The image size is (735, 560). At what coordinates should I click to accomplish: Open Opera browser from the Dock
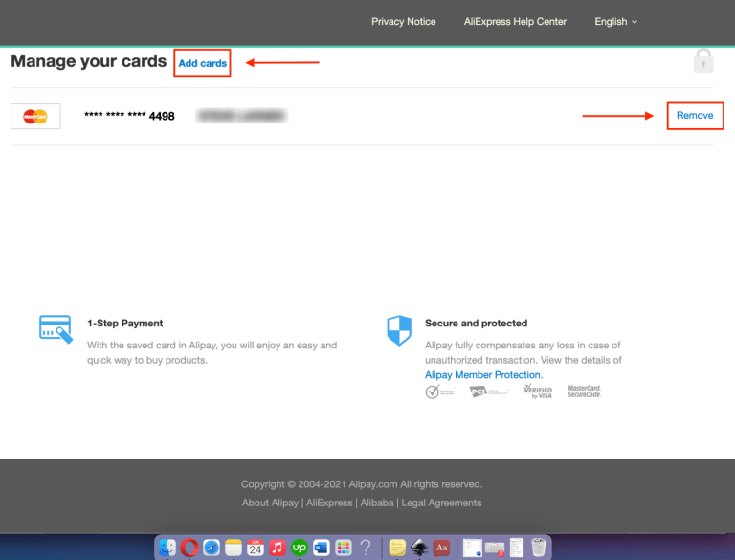[x=189, y=548]
